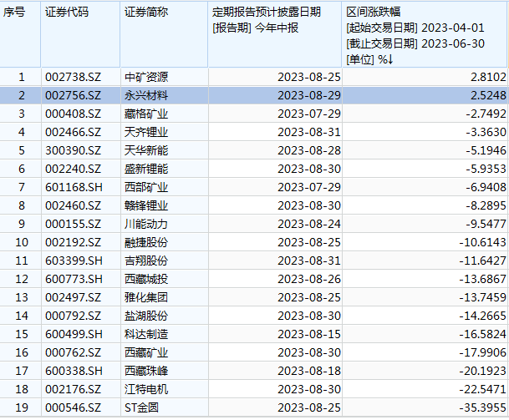Select the 中矿资源 name cell

[x=146, y=77]
